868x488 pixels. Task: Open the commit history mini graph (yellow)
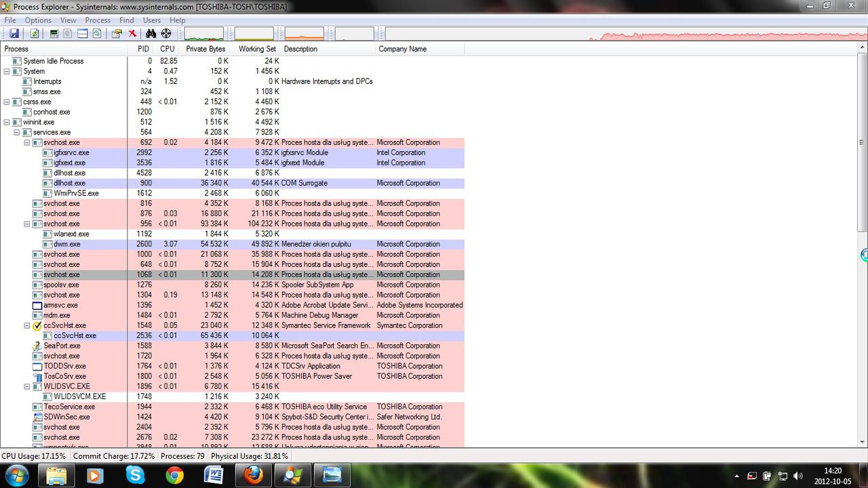pos(254,34)
